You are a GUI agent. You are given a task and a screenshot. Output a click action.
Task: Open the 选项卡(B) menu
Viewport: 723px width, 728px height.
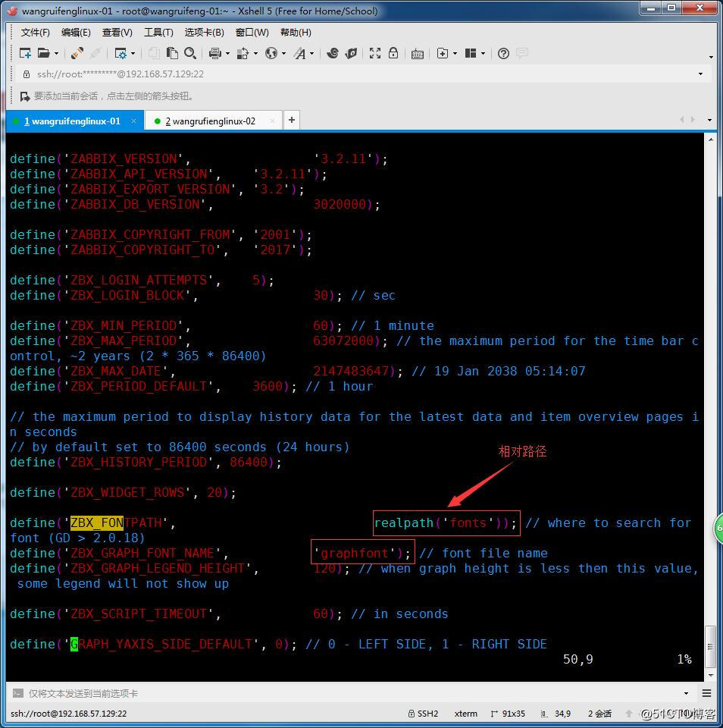tap(204, 32)
